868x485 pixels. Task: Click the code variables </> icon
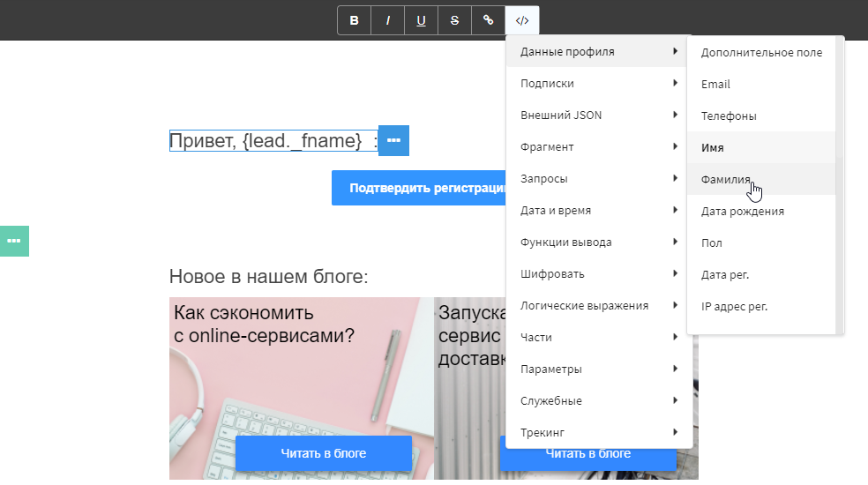522,20
